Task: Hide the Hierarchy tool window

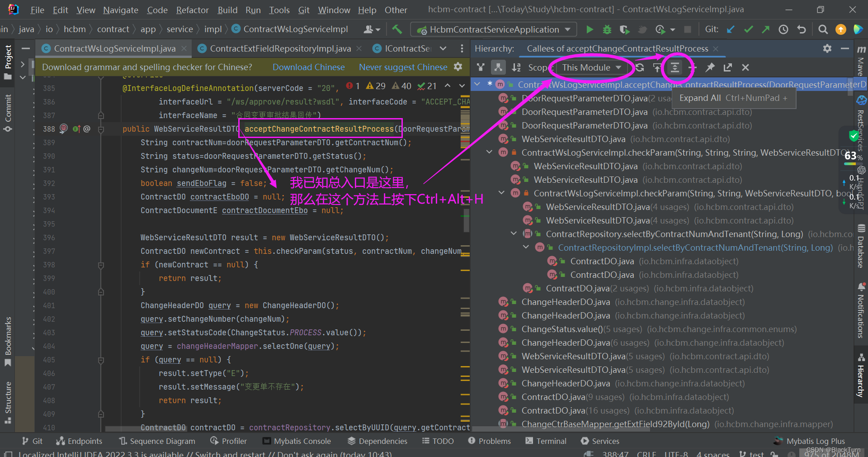Action: 844,48
